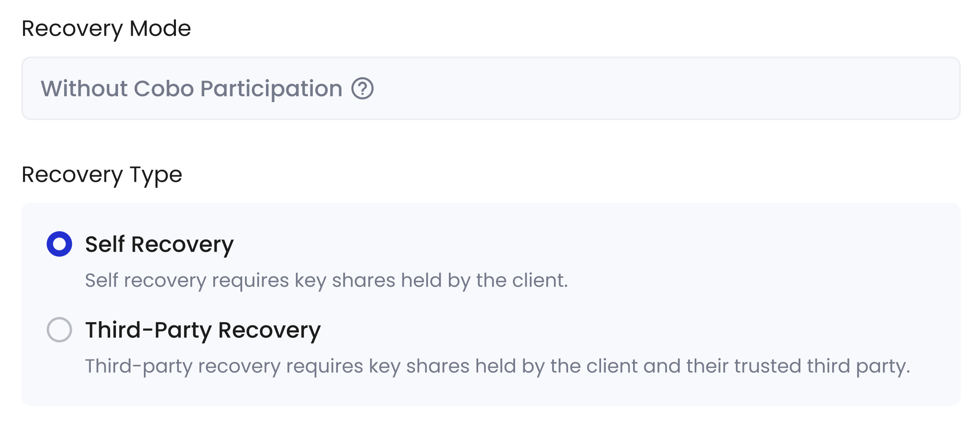Click the Third-party recovery description sentence
Viewport: 980px width, 427px height.
(x=497, y=366)
